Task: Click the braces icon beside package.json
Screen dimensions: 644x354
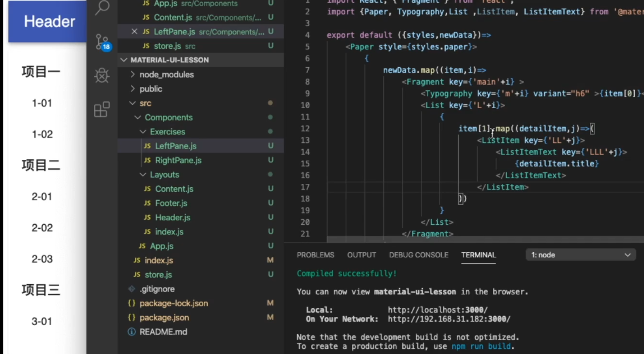Action: click(131, 317)
